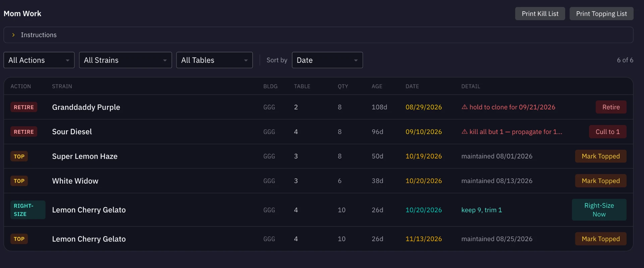Expand the Instructions section chevron
The width and height of the screenshot is (644, 268).
tap(13, 35)
